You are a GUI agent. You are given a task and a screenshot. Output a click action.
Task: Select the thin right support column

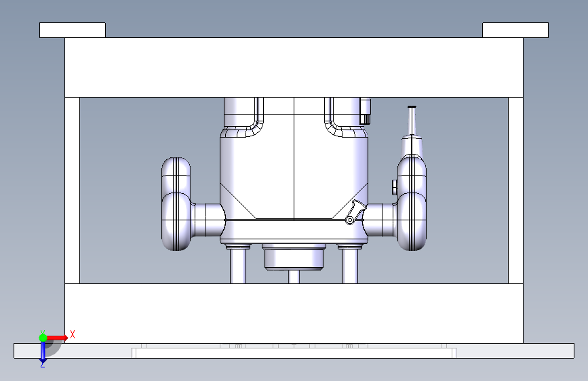pos(515,190)
